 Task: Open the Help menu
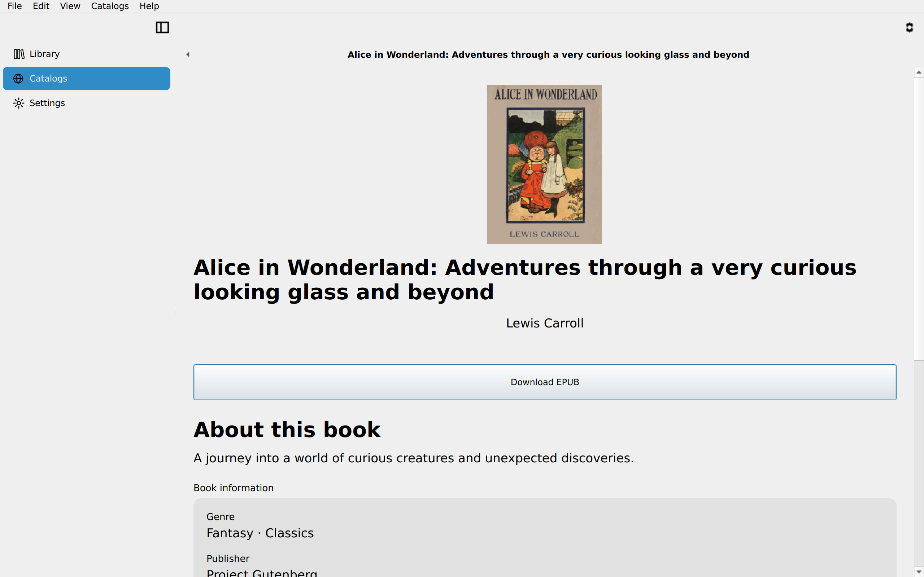coord(149,6)
